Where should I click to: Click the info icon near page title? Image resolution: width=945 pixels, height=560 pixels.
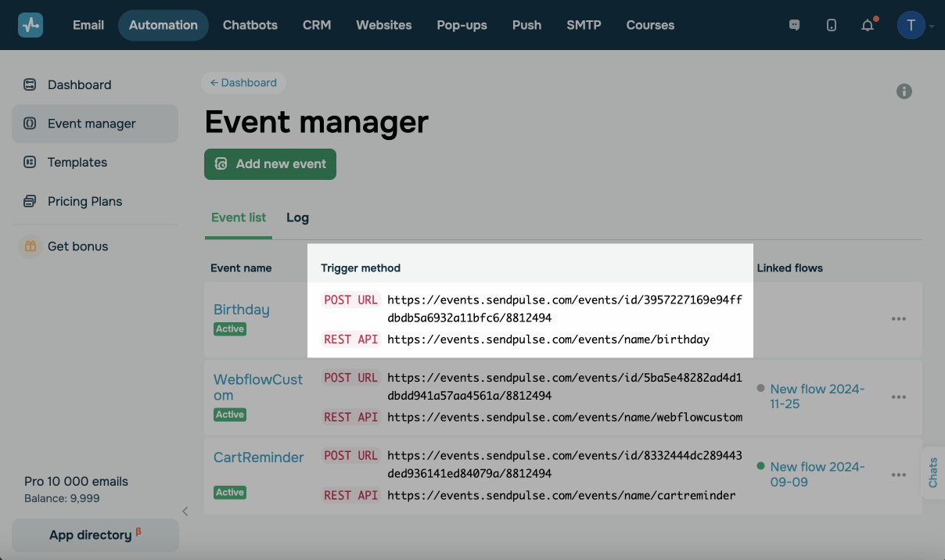(x=904, y=92)
